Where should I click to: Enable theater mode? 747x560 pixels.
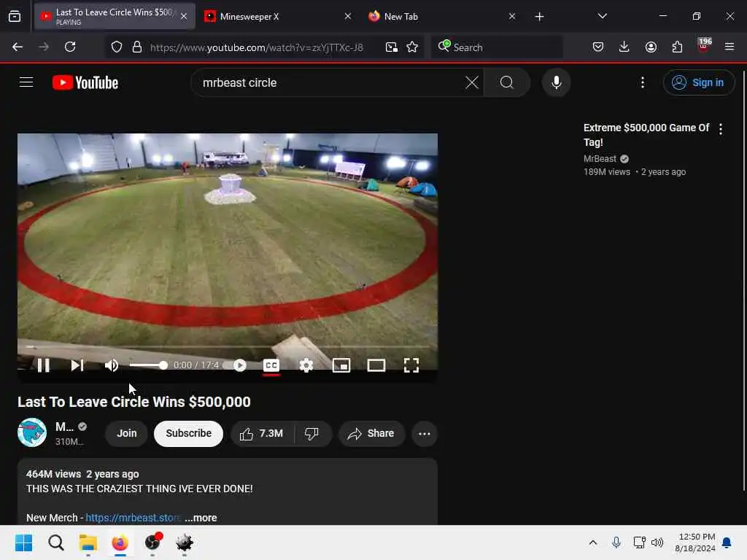[x=376, y=365]
